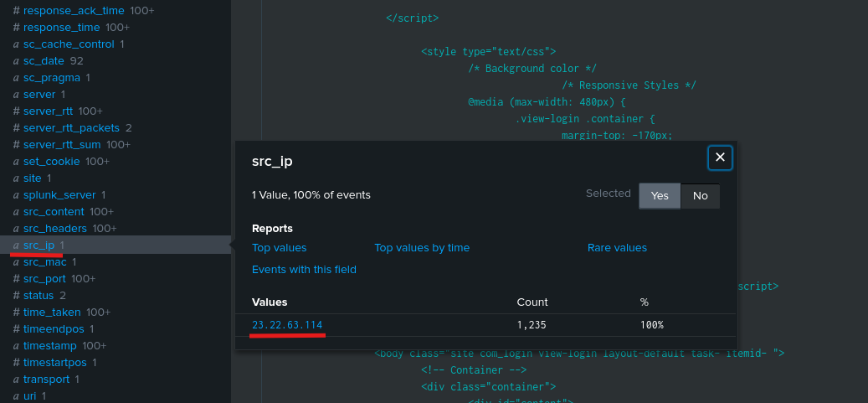The width and height of the screenshot is (868, 403).
Task: Click '.view-login .container {' line
Action: click(x=585, y=119)
